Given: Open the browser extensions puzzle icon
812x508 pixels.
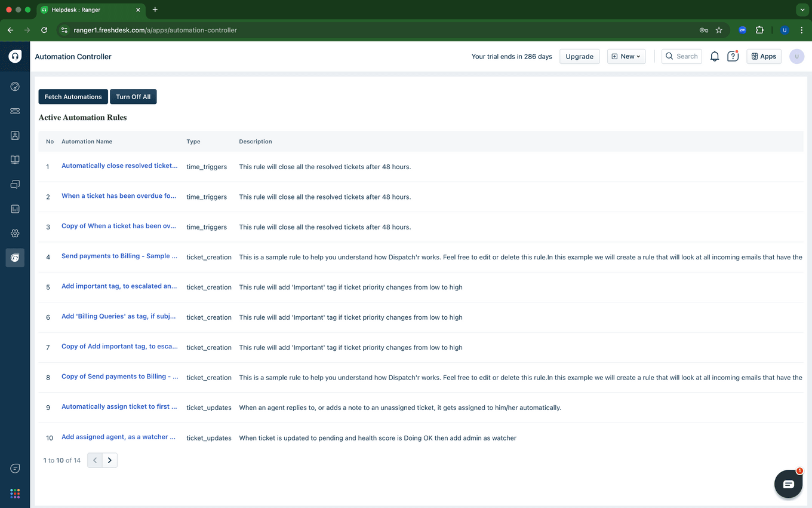Looking at the screenshot, I should 759,30.
